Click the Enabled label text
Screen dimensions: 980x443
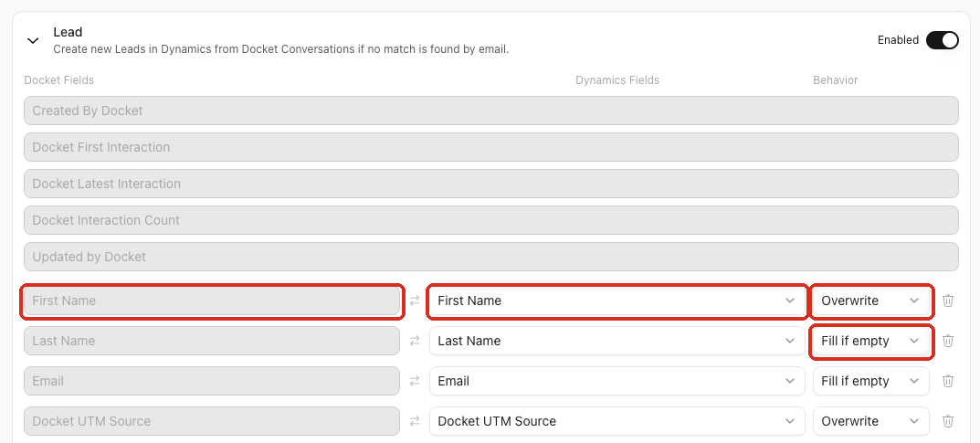pos(898,40)
